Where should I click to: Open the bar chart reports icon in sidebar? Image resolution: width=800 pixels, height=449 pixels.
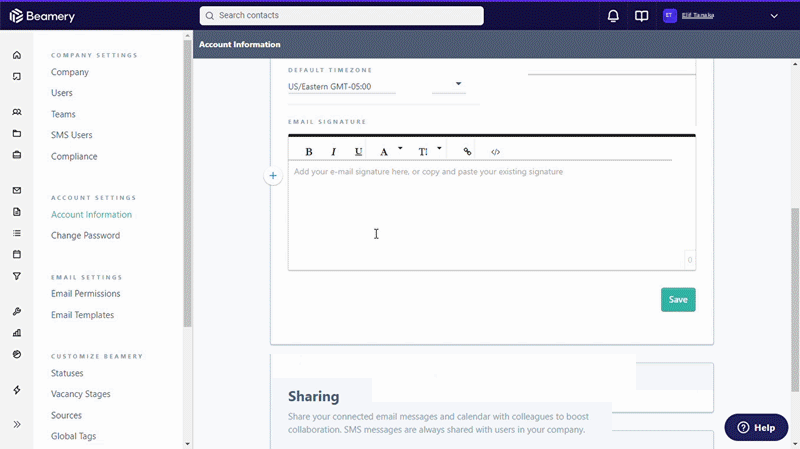[x=17, y=333]
